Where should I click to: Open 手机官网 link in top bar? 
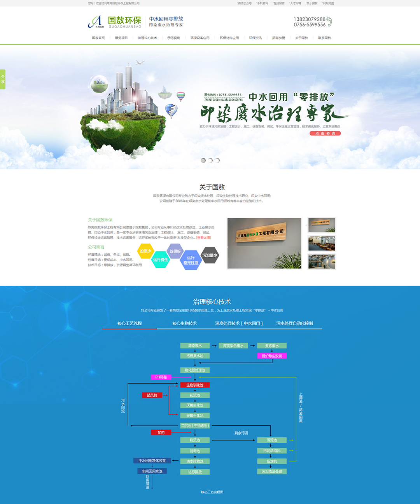(262, 3)
